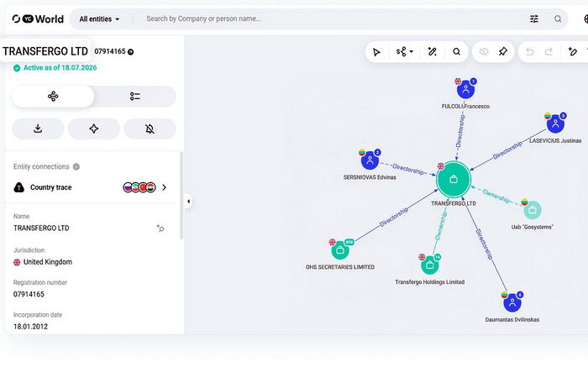Click the Transfergo Holdings Limited node

tap(430, 265)
